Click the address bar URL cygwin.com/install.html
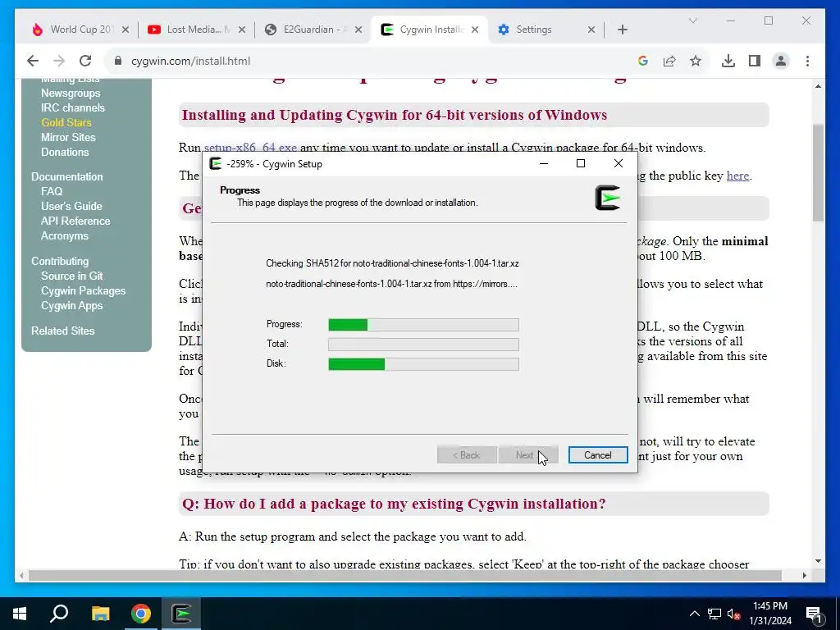This screenshot has width=840, height=630. 190,61
